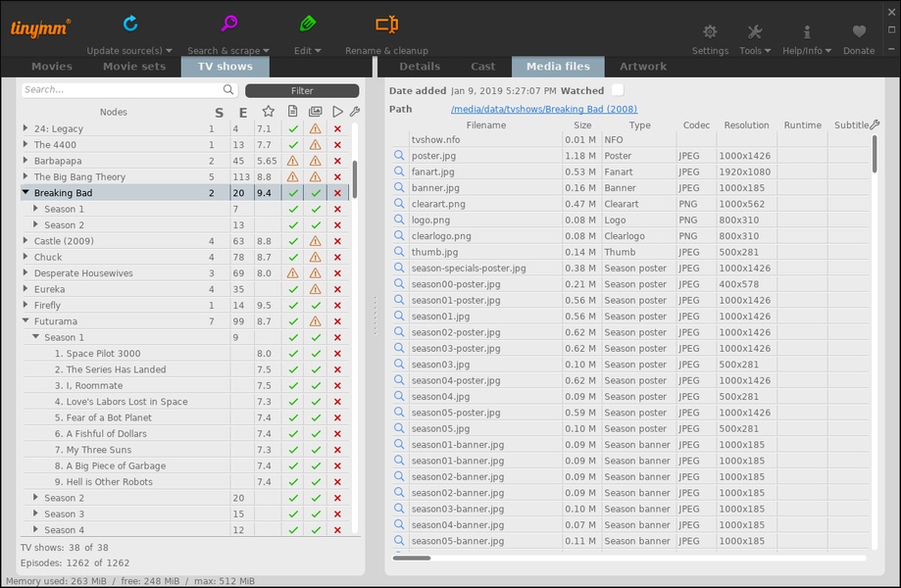Click the Donate heart icon

859,31
